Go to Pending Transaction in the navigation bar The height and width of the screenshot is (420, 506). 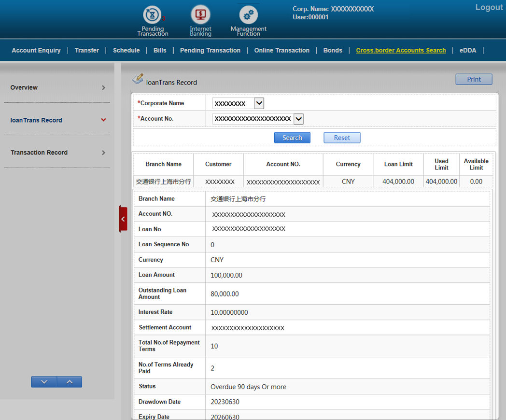coord(210,50)
